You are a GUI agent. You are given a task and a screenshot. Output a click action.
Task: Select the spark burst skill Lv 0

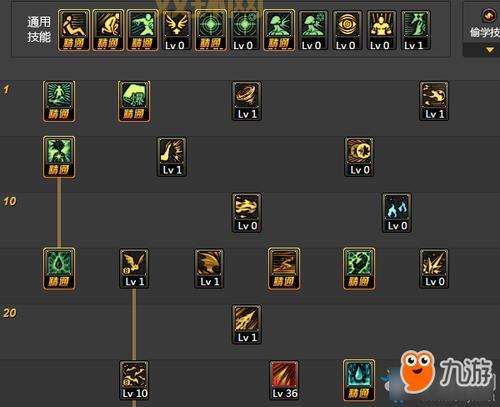tap(434, 268)
